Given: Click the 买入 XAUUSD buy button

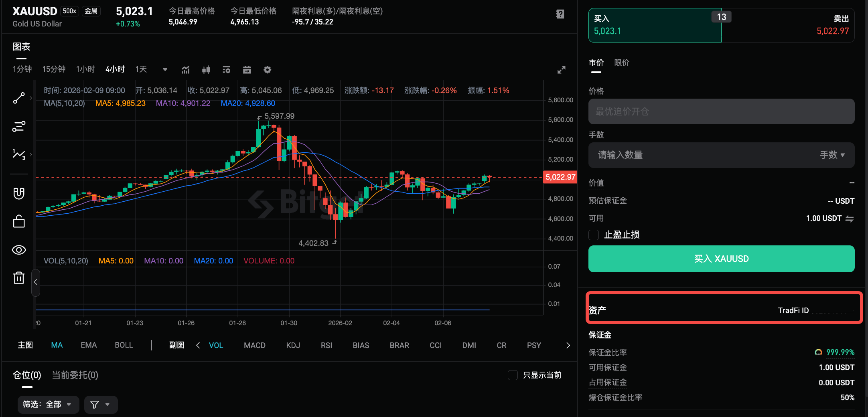Looking at the screenshot, I should pyautogui.click(x=721, y=259).
